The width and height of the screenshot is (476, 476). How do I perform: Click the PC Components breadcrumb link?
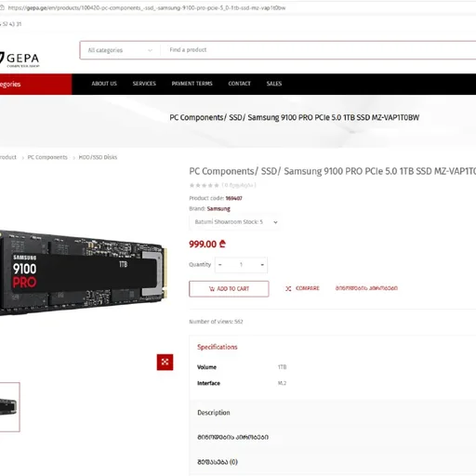point(47,157)
